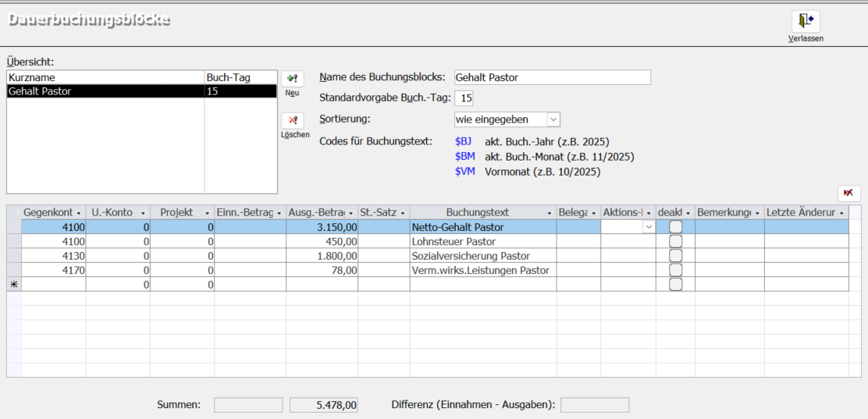Open the Sortierung dropdown
The height and width of the screenshot is (419, 868).
tap(553, 119)
